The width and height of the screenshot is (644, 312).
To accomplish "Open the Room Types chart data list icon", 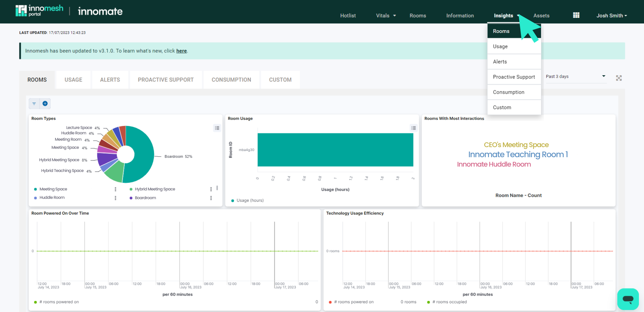I will click(x=217, y=128).
